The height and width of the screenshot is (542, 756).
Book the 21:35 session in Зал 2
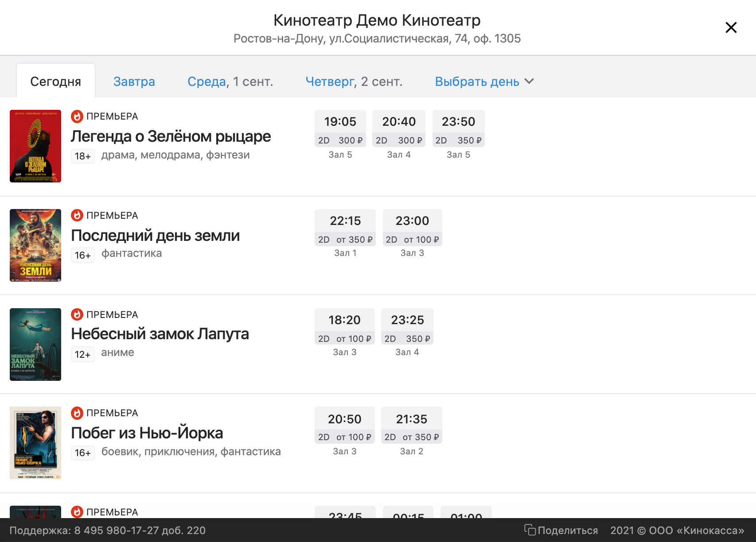pyautogui.click(x=412, y=425)
